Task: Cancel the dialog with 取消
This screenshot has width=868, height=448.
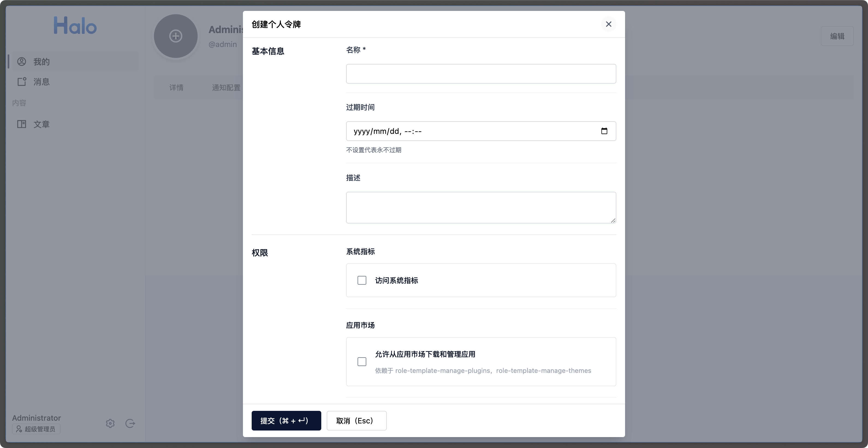Action: (x=356, y=421)
